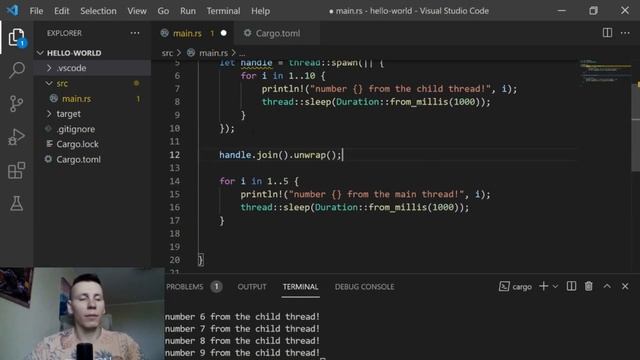Open the Selection menu
The height and width of the screenshot is (360, 640).
click(x=98, y=11)
